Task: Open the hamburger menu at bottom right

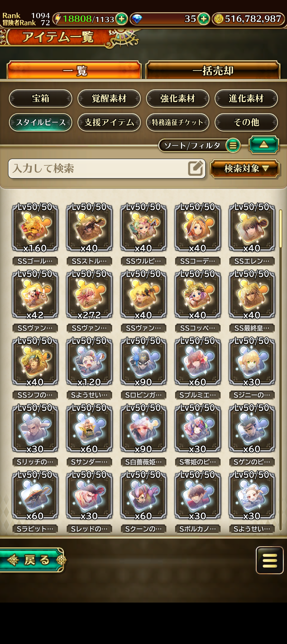Action: 270,560
